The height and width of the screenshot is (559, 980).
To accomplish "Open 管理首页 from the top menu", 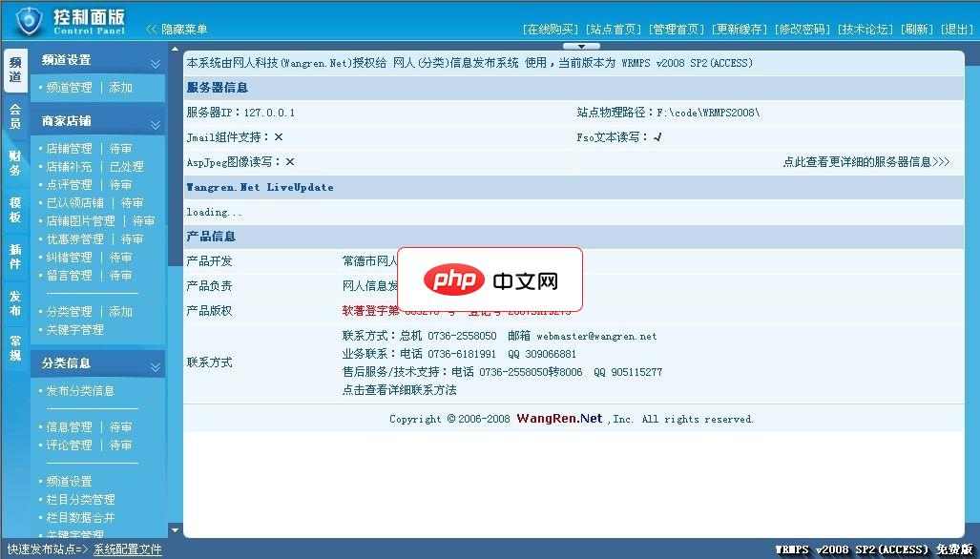I will click(x=677, y=29).
